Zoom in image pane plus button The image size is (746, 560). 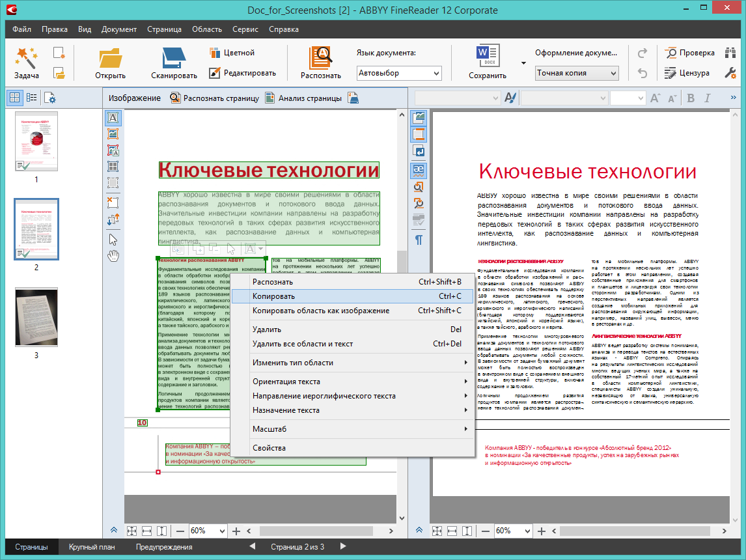(x=236, y=531)
